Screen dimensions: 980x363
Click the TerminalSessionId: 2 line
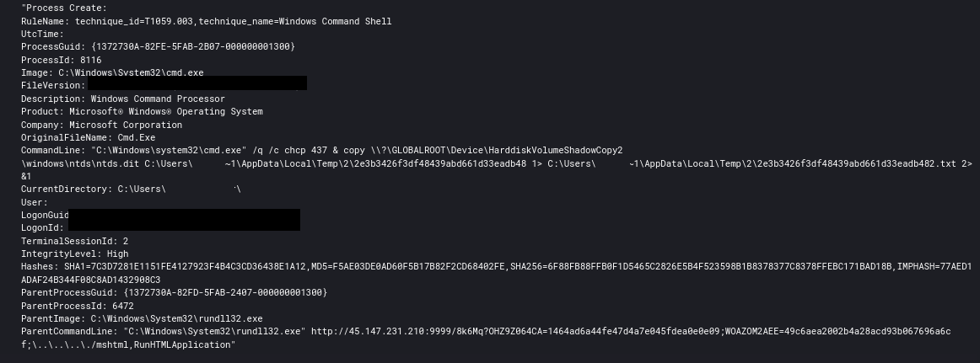(x=74, y=241)
